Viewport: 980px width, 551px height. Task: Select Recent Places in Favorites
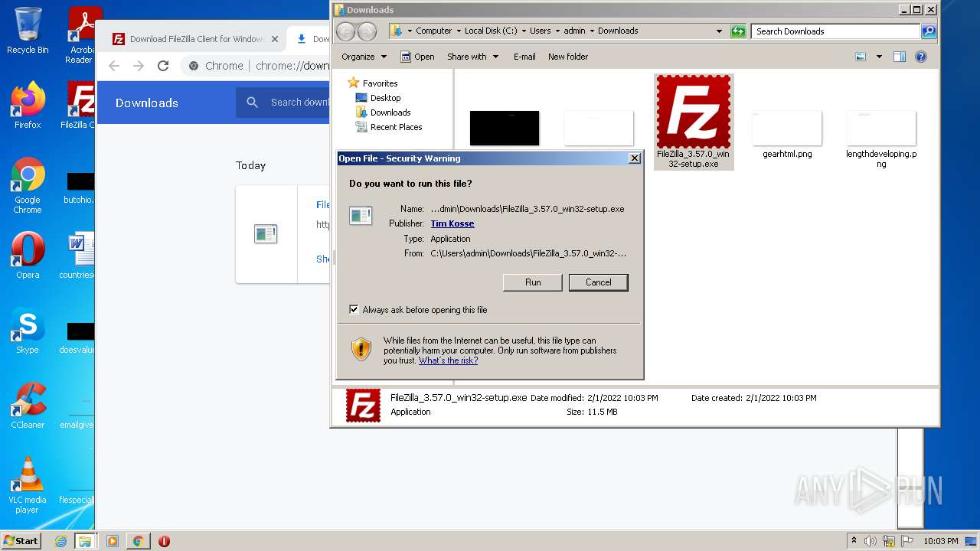[x=389, y=127]
